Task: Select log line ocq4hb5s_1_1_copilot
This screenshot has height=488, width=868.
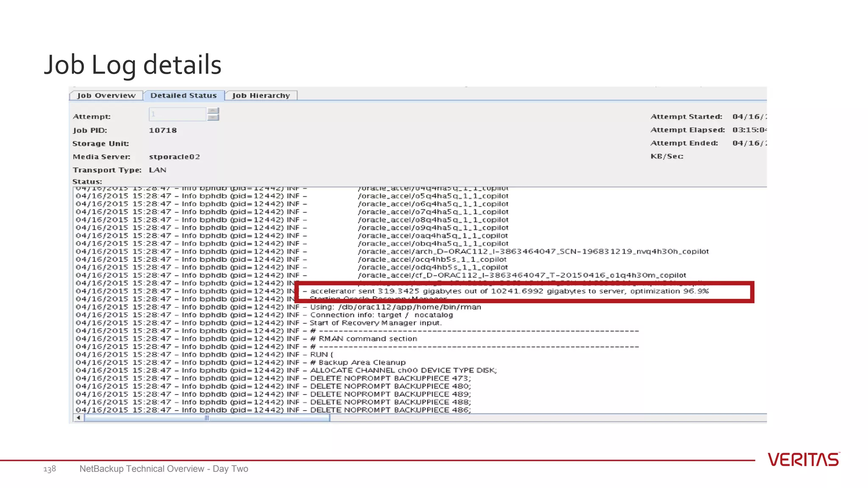Action: click(x=291, y=259)
